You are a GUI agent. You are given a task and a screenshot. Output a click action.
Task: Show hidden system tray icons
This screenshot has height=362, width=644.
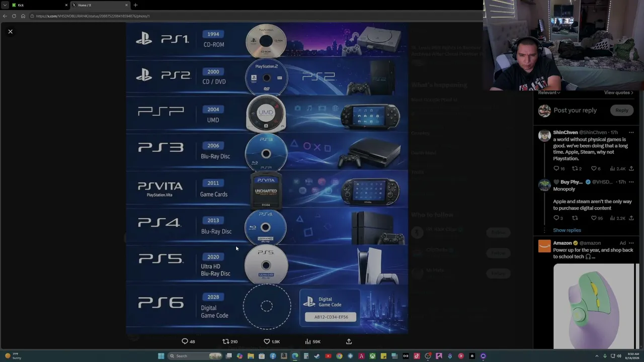[597, 356]
